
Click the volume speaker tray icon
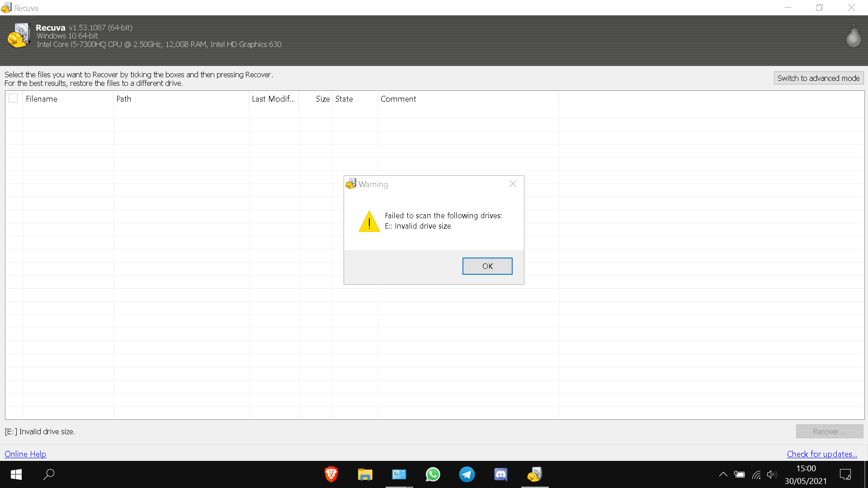point(772,474)
